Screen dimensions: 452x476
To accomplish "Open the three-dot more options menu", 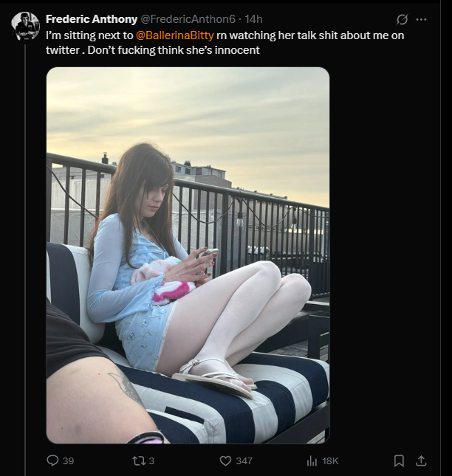I will [421, 19].
